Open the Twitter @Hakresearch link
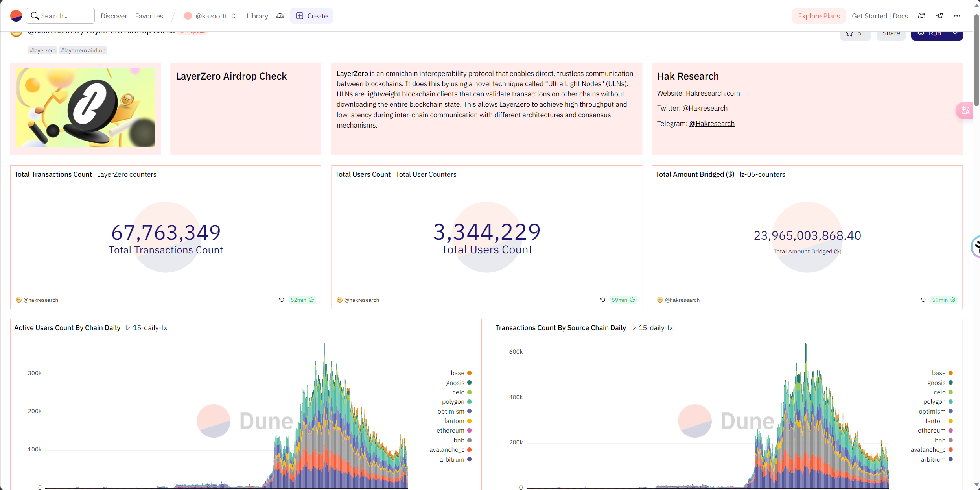 click(x=705, y=108)
